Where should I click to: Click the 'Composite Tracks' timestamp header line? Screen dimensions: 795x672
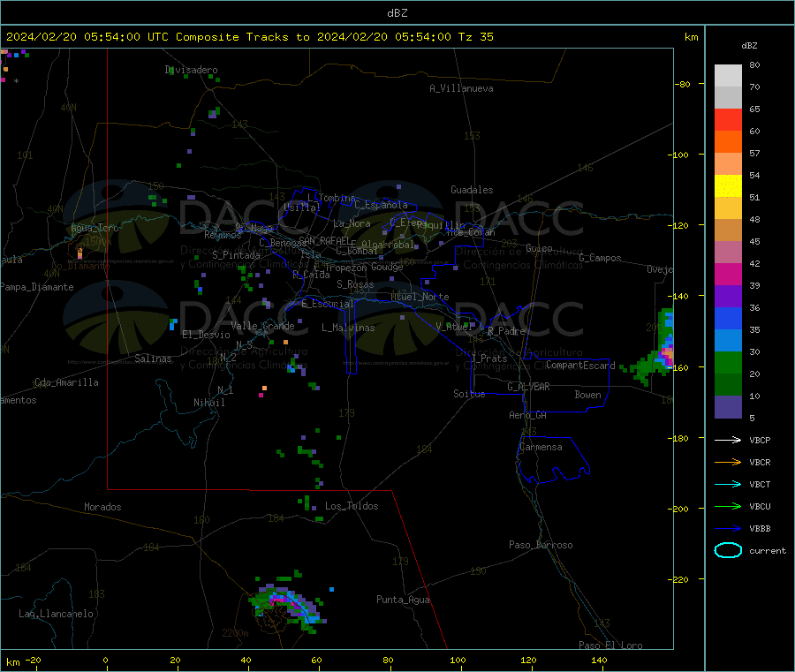coord(249,37)
